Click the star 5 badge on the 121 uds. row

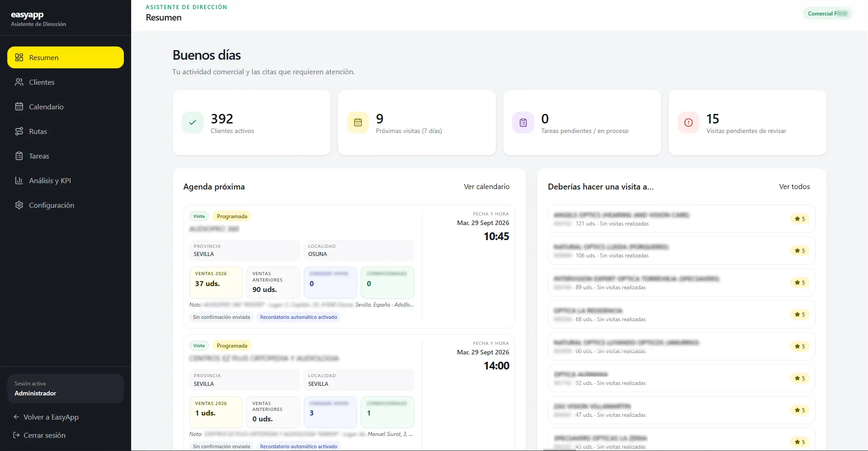coord(800,219)
